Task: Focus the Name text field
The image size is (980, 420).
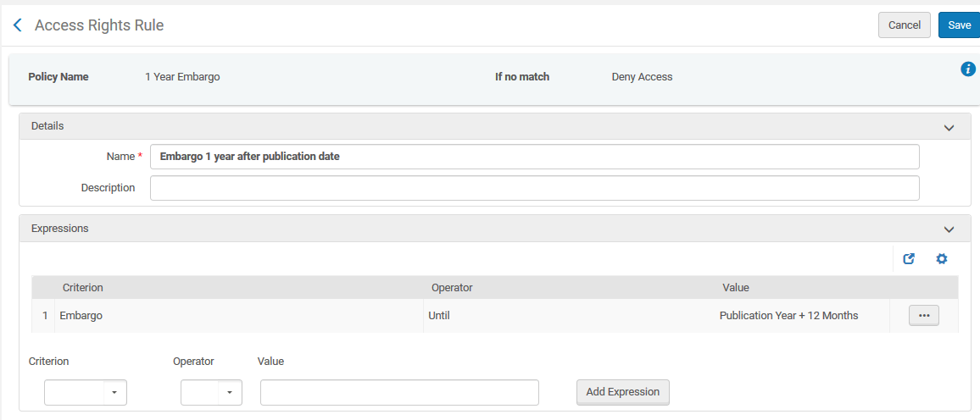Action: click(534, 157)
